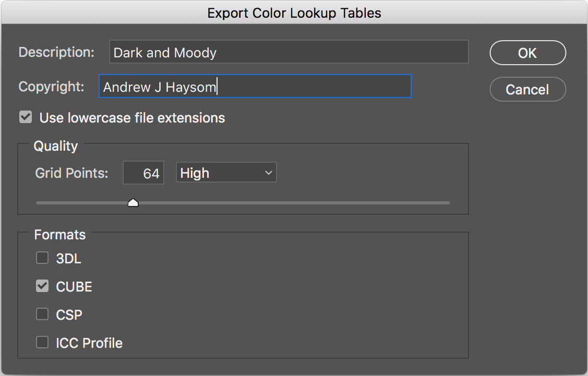Cancel the Export Color Lookup Tables dialog
The height and width of the screenshot is (376, 588).
(x=527, y=90)
